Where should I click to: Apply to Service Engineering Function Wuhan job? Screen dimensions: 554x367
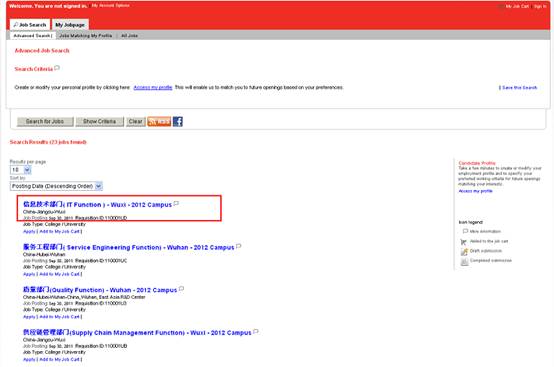click(29, 274)
